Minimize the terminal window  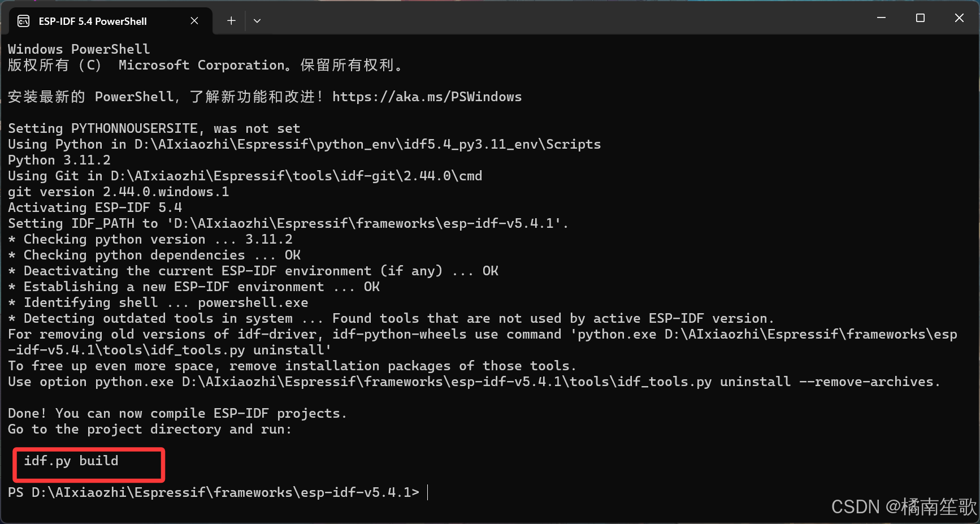(x=881, y=18)
